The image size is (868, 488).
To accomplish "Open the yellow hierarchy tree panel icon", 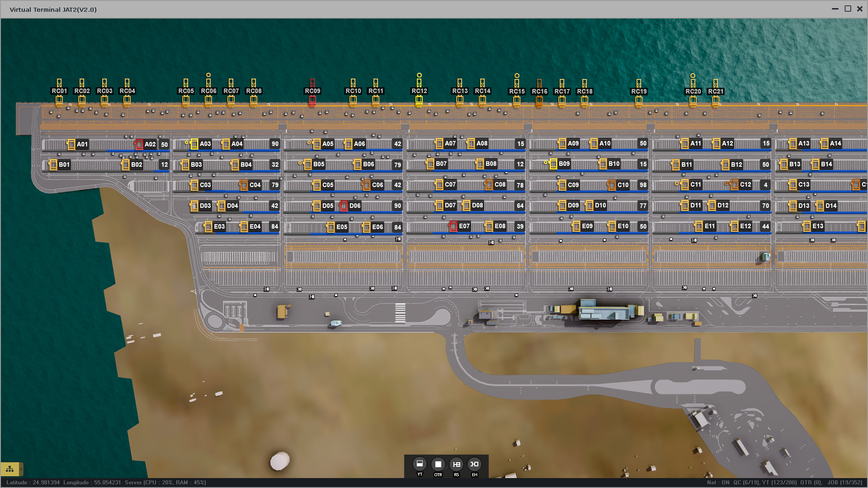I will coord(9,469).
